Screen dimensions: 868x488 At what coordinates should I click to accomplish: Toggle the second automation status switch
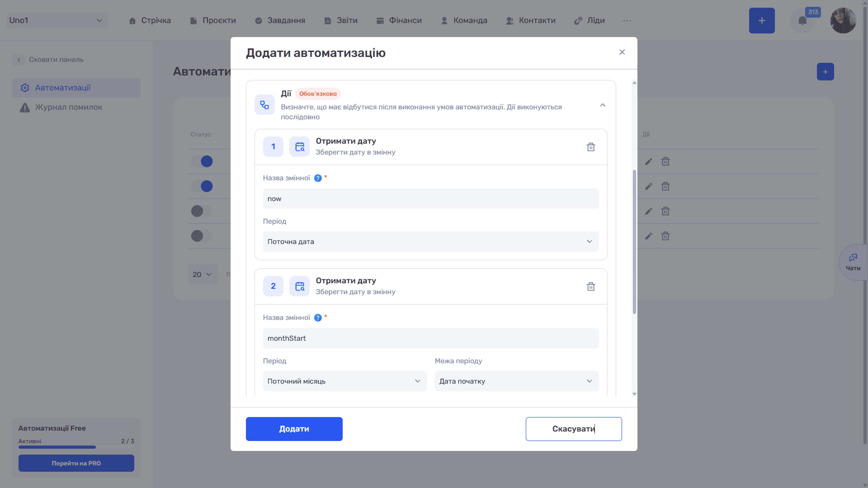(x=202, y=186)
